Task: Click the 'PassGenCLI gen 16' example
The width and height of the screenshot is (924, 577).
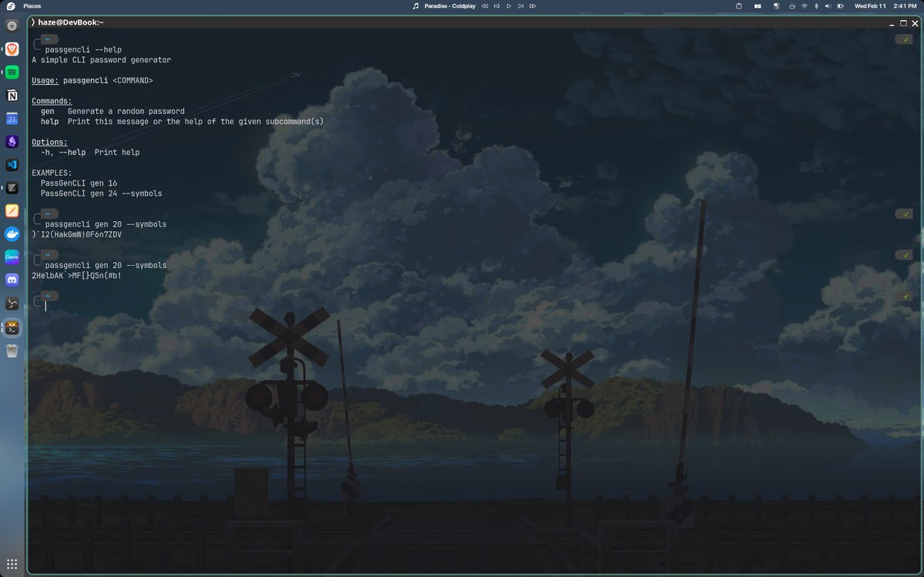Action: click(79, 183)
